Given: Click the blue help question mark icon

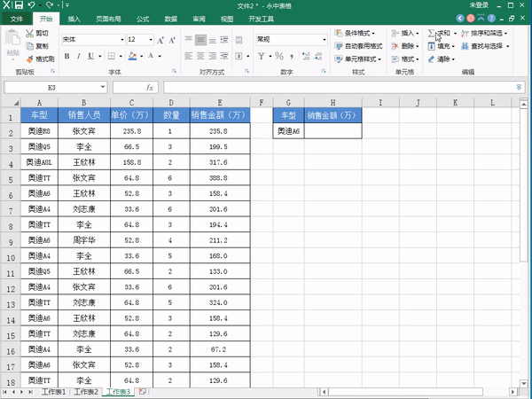Looking at the screenshot, I should click(491, 19).
